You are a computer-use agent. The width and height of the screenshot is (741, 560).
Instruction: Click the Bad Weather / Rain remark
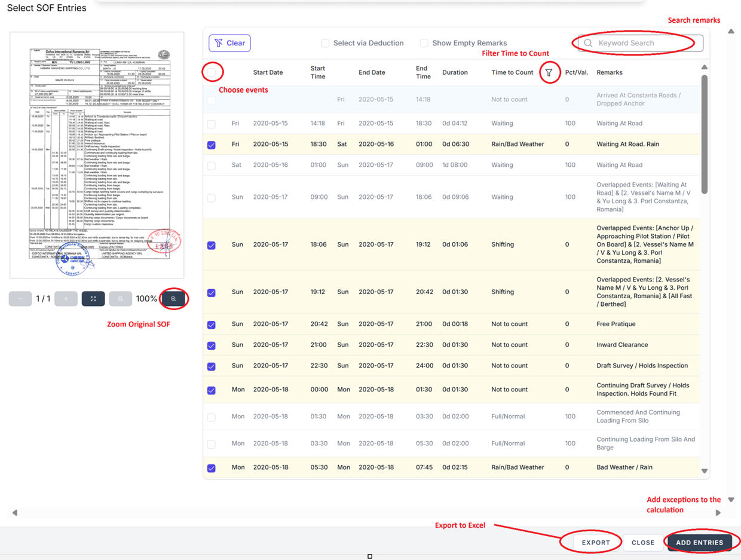click(x=624, y=467)
